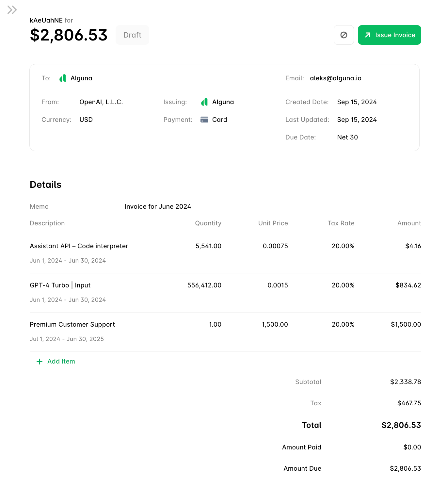Click the date range under GPT-4 Turbo item
448x503 pixels.
68,300
